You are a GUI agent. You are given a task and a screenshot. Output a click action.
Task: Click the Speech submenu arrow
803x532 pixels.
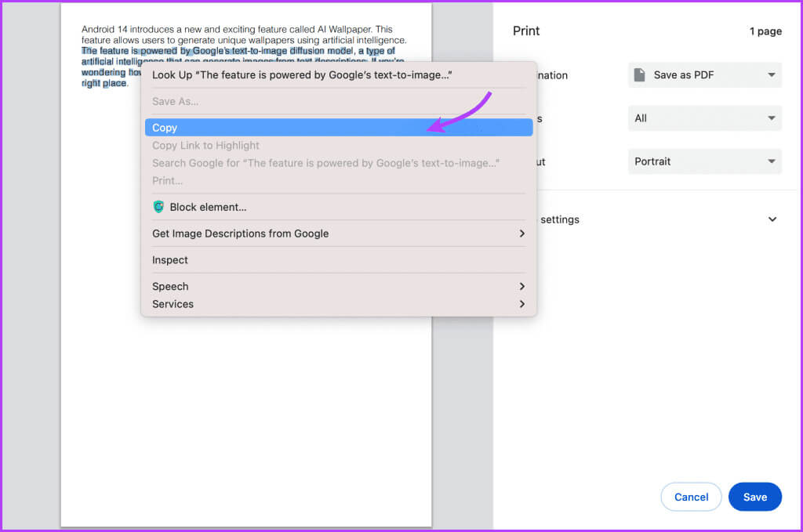click(x=521, y=287)
